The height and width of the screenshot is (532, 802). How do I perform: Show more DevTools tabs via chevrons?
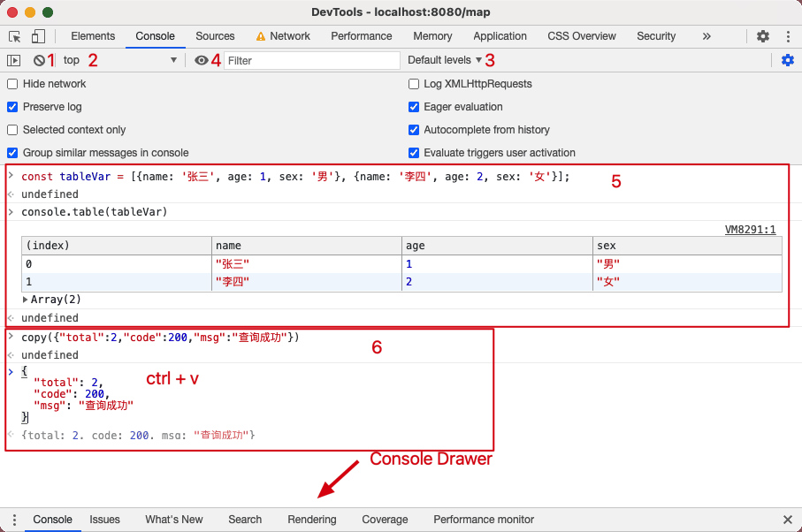[707, 36]
